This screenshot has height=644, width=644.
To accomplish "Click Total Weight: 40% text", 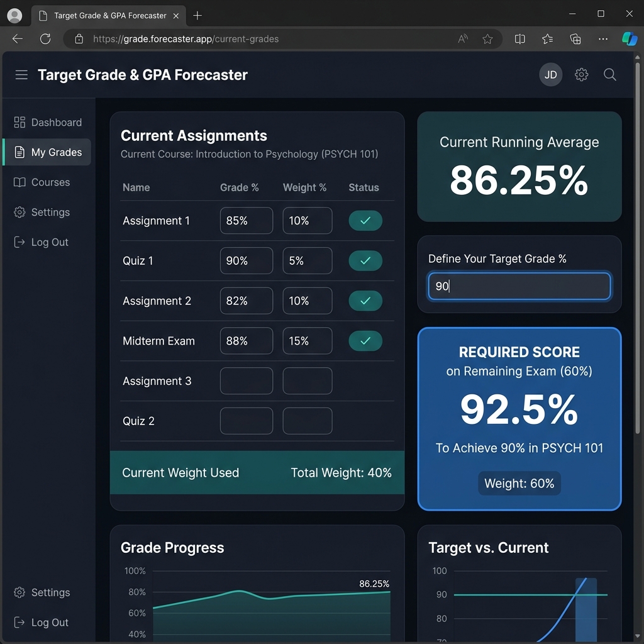I will pyautogui.click(x=341, y=473).
